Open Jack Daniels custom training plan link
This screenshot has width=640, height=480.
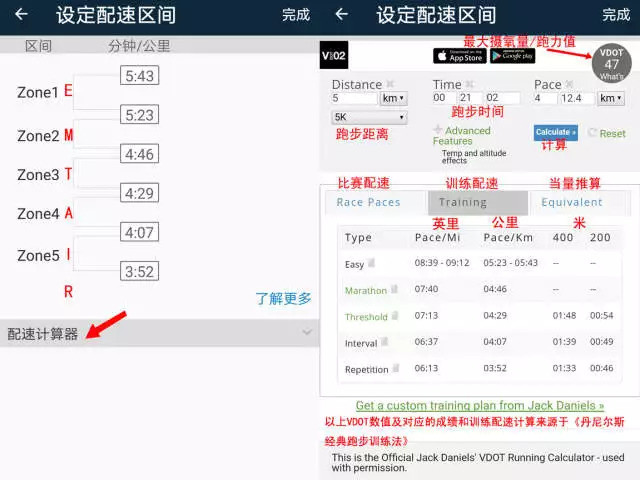(480, 406)
